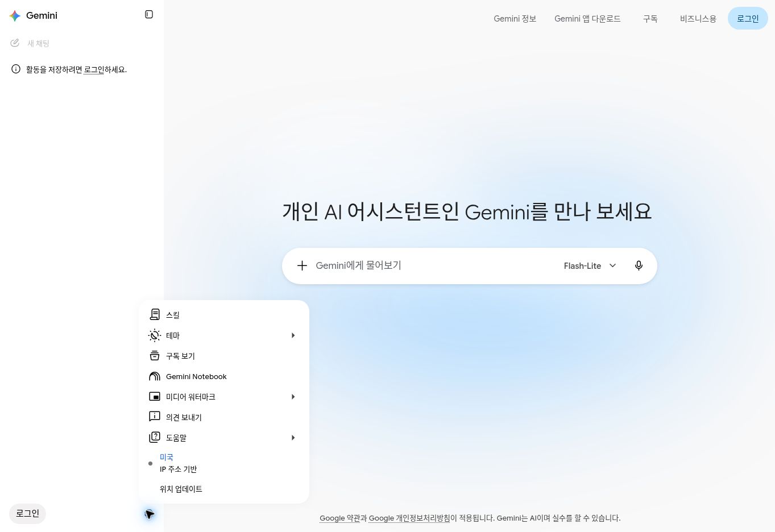This screenshot has height=532, width=775.
Task: Click the settings icon at sidebar bottom
Action: (x=149, y=514)
